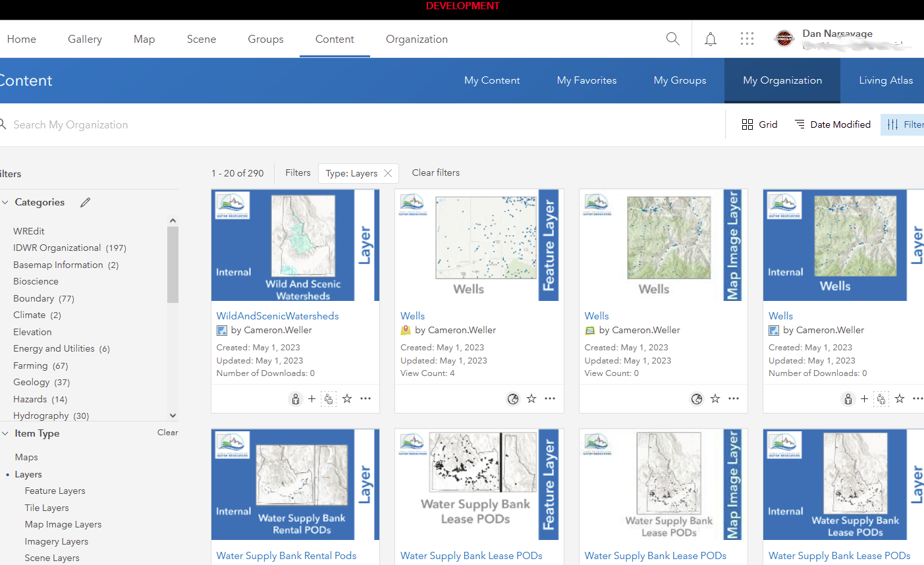Star the WildAndScenicWatersheds item as favorite
The width and height of the screenshot is (924, 565).
pyautogui.click(x=347, y=398)
